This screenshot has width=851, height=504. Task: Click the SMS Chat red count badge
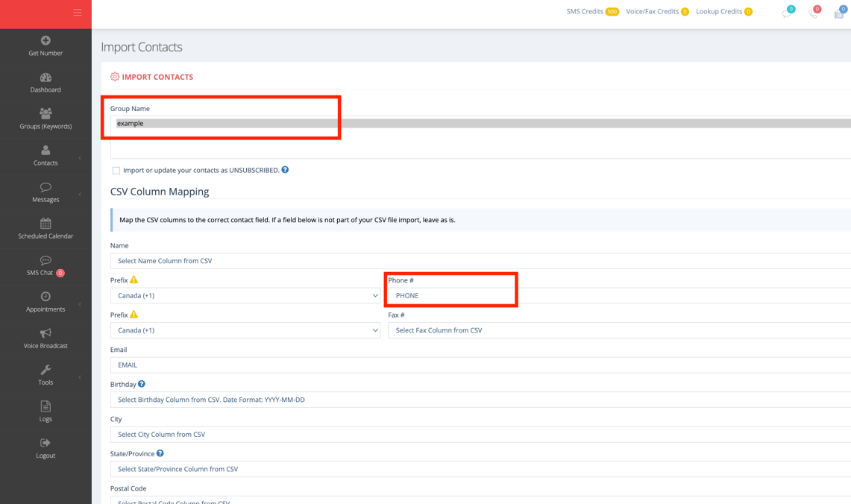pos(60,273)
